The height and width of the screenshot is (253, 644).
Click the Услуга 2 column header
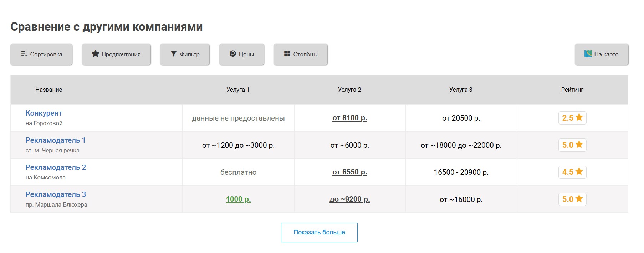tap(349, 90)
